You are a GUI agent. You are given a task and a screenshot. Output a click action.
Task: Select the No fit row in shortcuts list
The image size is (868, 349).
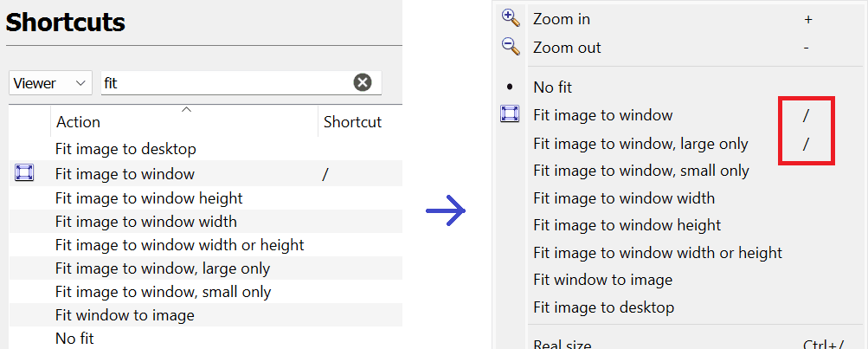coord(74,338)
